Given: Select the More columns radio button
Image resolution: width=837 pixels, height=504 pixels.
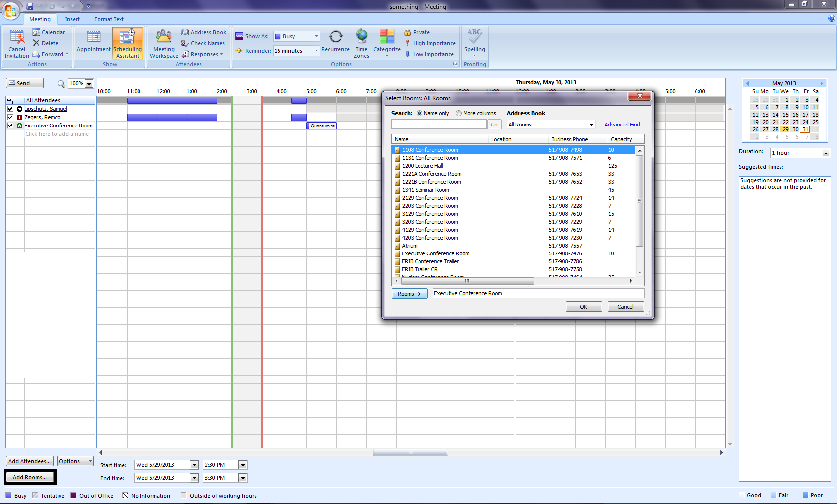Looking at the screenshot, I should [x=459, y=113].
